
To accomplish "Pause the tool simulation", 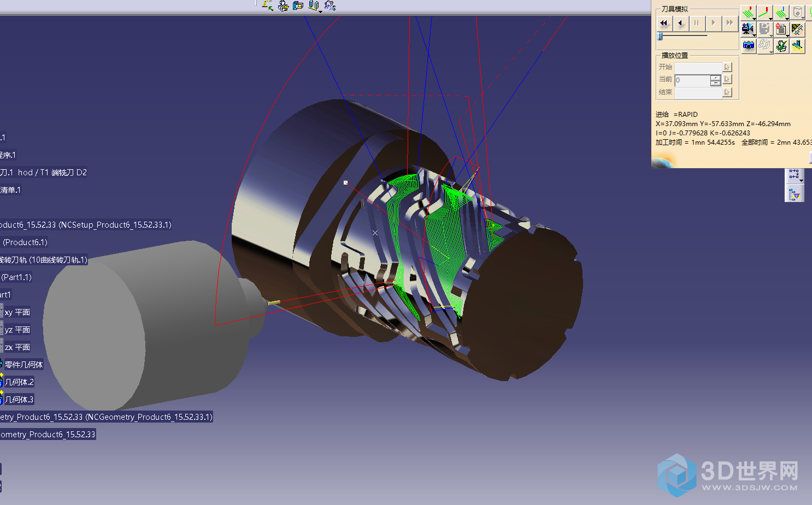I will click(697, 23).
